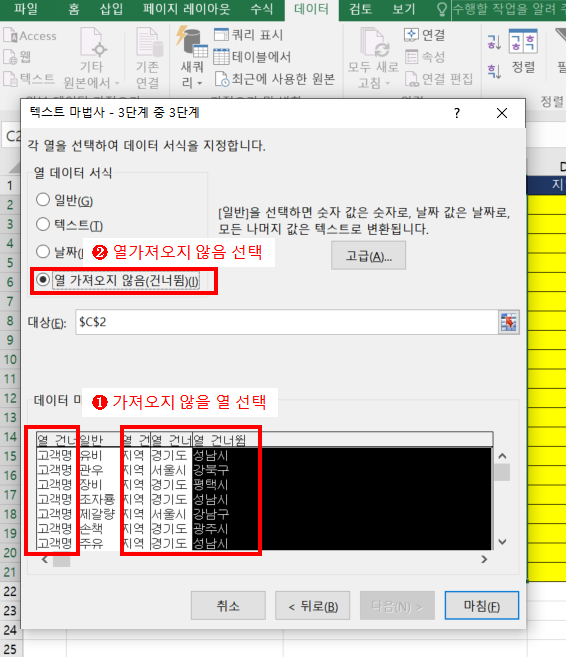
Task: Open the 파일 tab
Action: [26, 9]
